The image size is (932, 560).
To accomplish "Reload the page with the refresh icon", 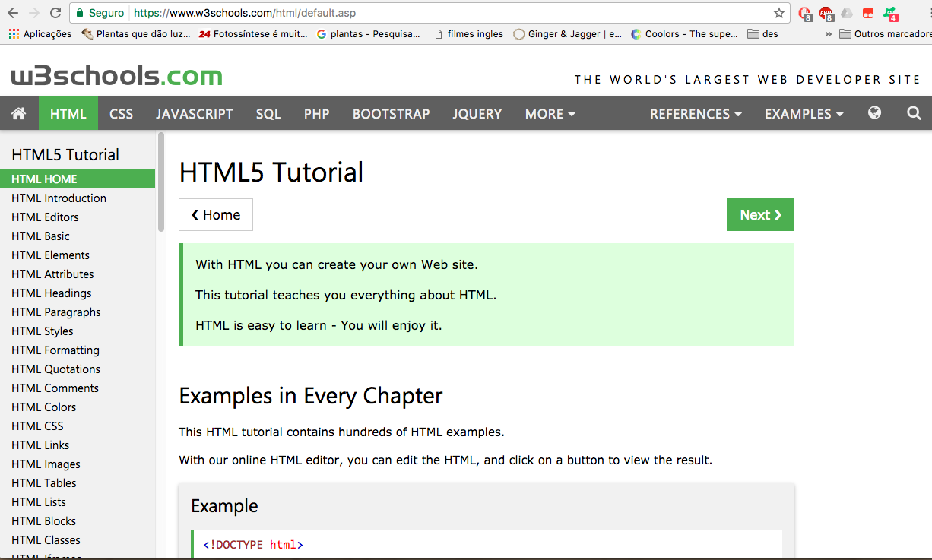I will [x=55, y=13].
